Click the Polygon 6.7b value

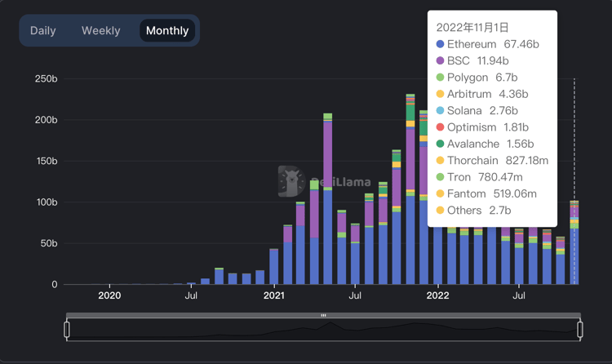[x=506, y=78]
